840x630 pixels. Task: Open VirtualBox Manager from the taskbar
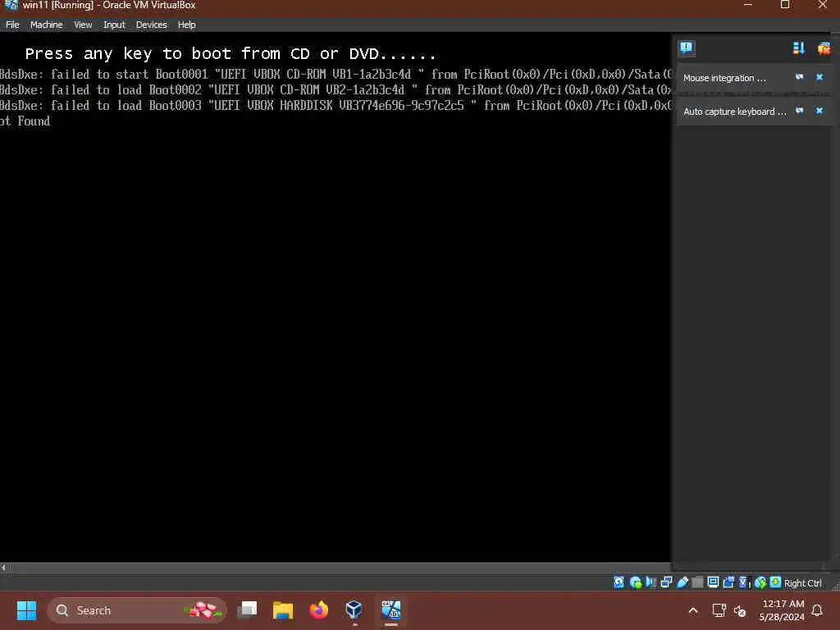(354, 609)
